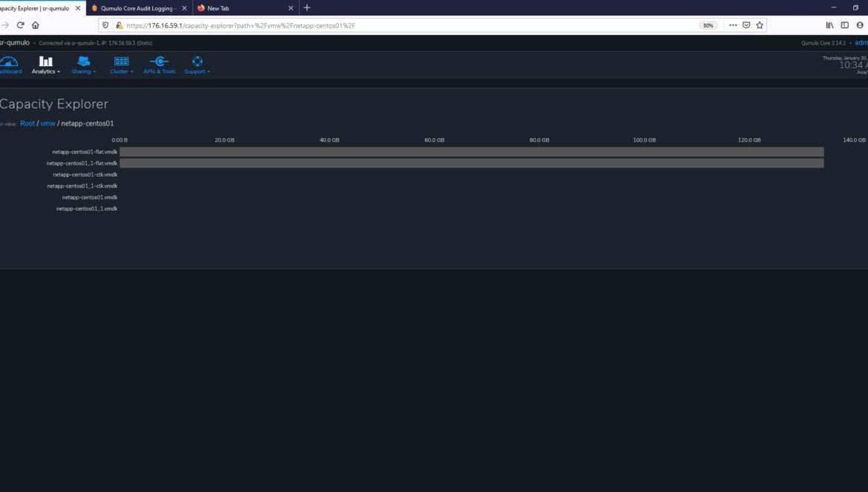Open tracking protection shield icon
The width and height of the screenshot is (868, 492).
105,25
